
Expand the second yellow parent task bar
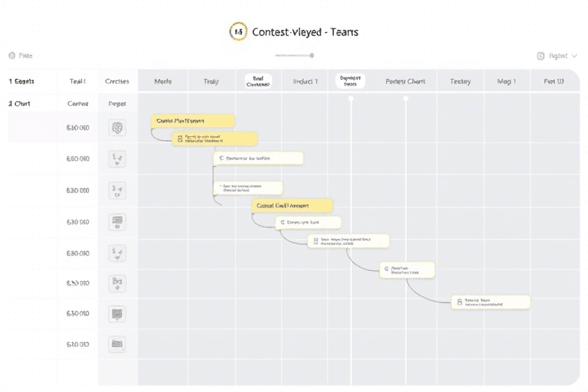coord(292,205)
